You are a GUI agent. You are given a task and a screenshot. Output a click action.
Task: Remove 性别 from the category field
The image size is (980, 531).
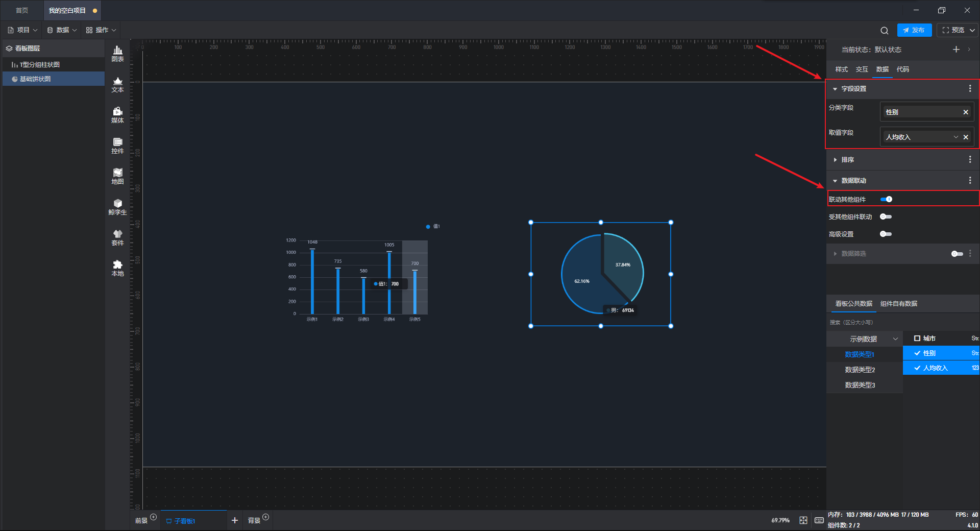(x=966, y=112)
